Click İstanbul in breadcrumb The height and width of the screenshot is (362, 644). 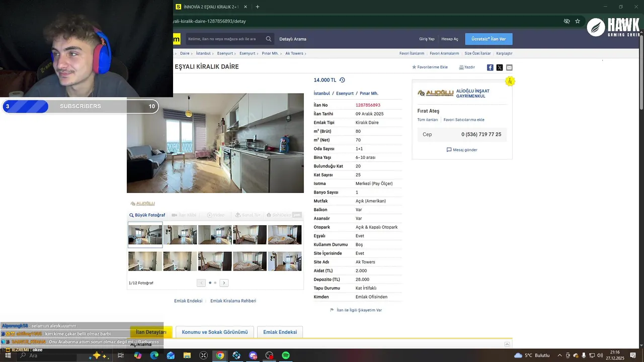(x=203, y=53)
